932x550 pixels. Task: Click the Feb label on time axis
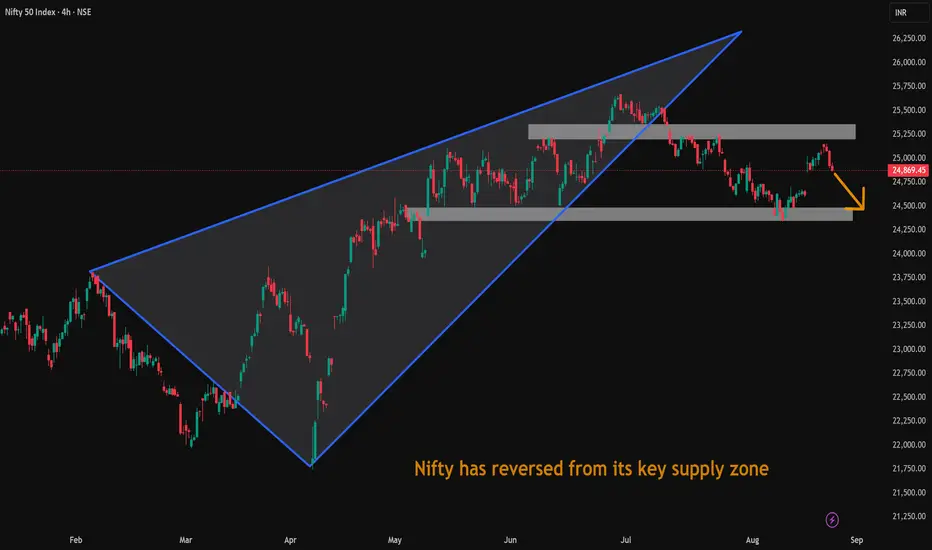(x=75, y=540)
